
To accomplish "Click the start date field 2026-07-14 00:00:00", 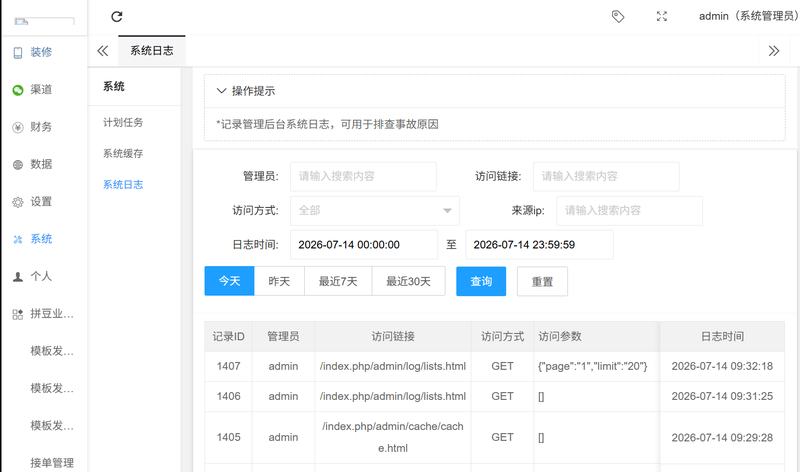I will pos(364,244).
